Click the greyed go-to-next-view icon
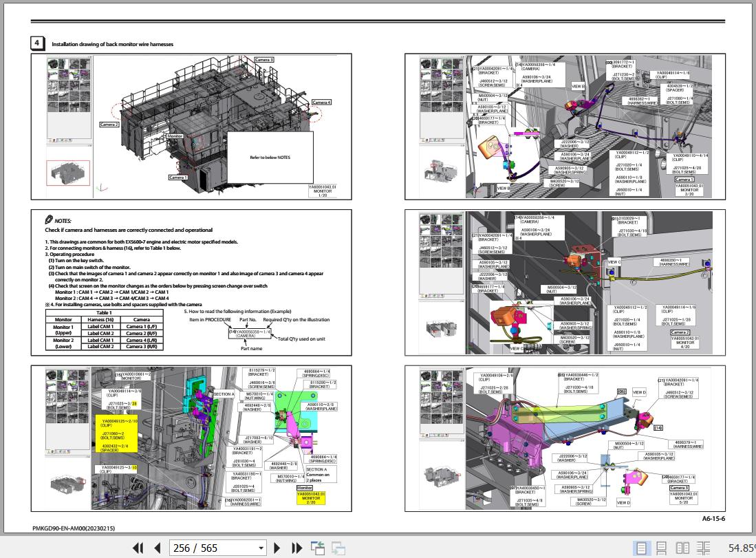 pyautogui.click(x=338, y=548)
